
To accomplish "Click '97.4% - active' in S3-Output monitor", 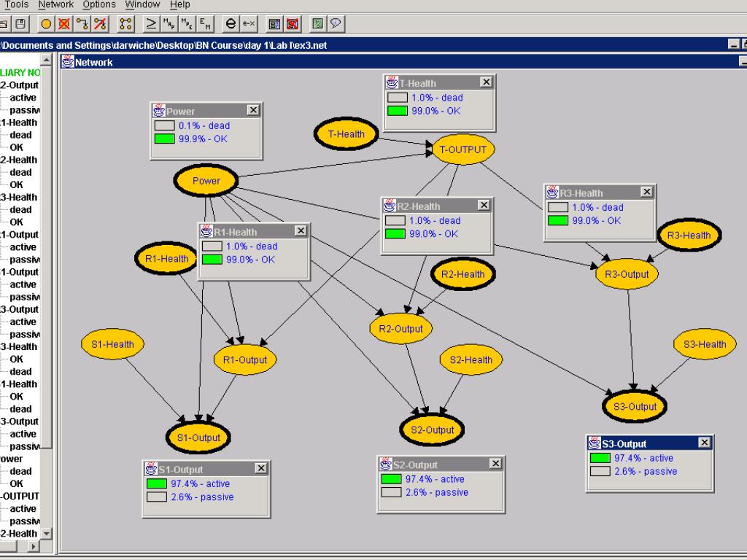I will [643, 458].
